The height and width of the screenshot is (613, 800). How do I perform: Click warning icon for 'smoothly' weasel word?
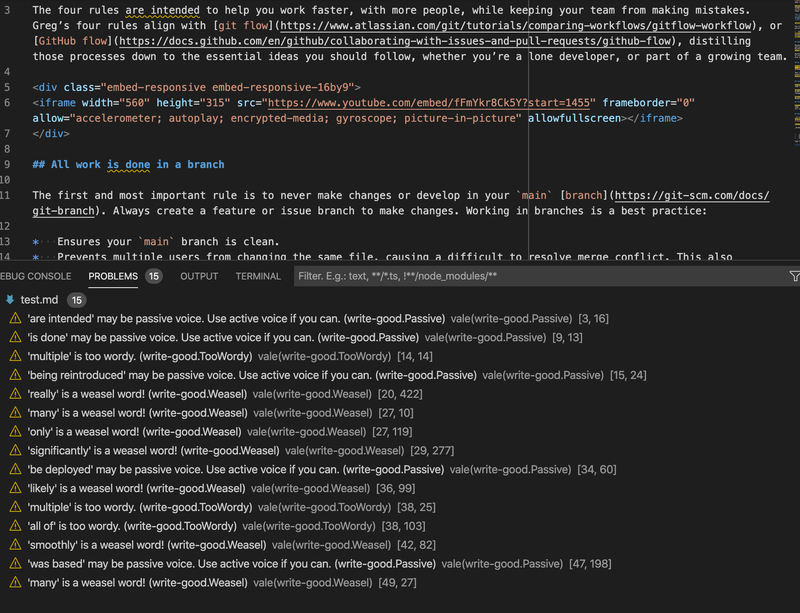click(x=15, y=545)
